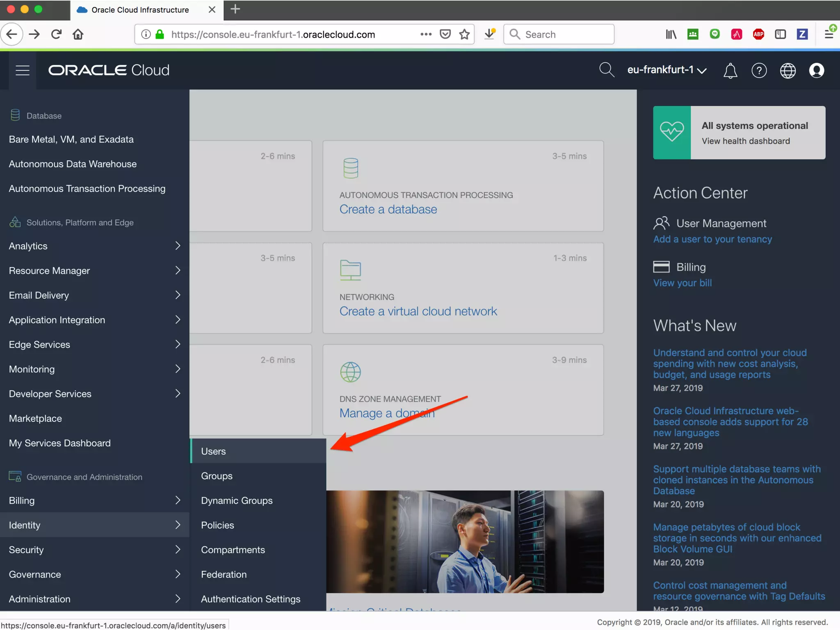Click Create a virtual cloud network link
Image resolution: width=840 pixels, height=630 pixels.
tap(418, 311)
